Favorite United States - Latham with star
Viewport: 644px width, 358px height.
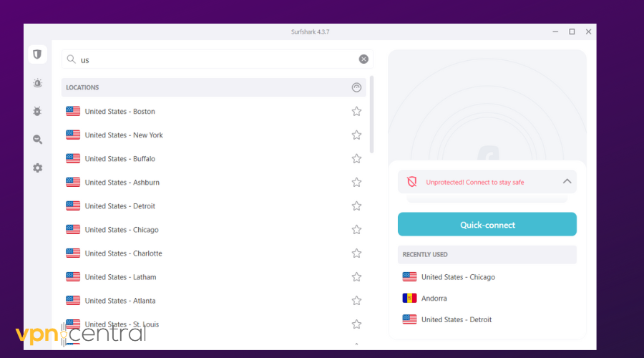[x=356, y=277]
